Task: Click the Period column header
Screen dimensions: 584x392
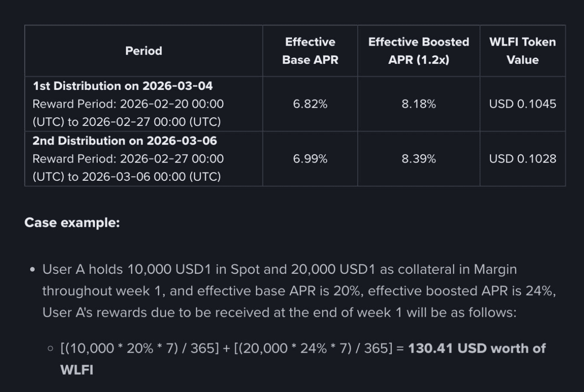Action: point(143,51)
